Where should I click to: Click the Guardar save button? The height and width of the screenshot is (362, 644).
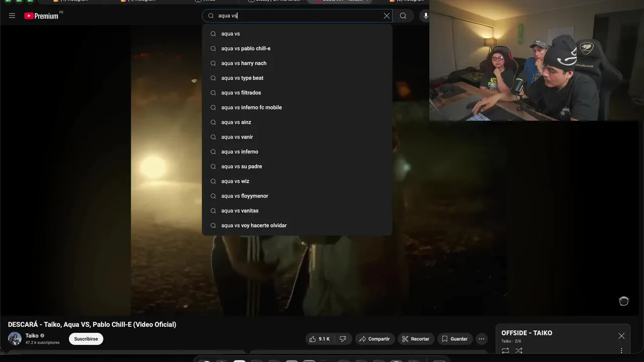click(x=455, y=339)
